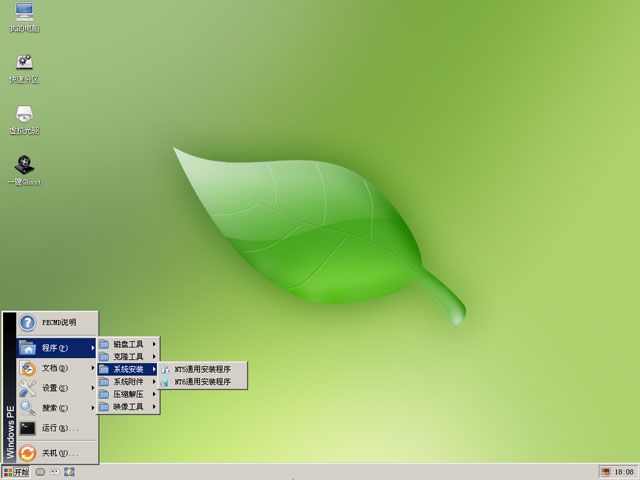The height and width of the screenshot is (480, 640).
Task: Click the first quick launch desktop icon
Action: pyautogui.click(x=40, y=472)
